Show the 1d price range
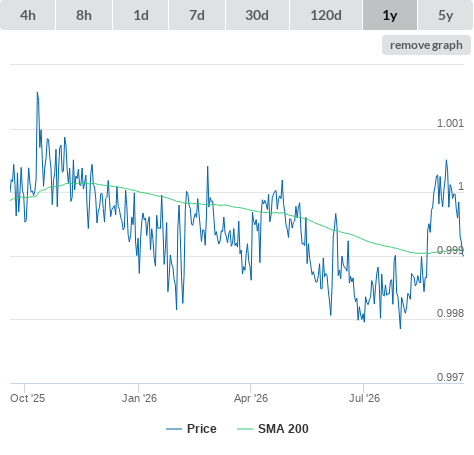Image resolution: width=474 pixels, height=455 pixels. click(141, 15)
